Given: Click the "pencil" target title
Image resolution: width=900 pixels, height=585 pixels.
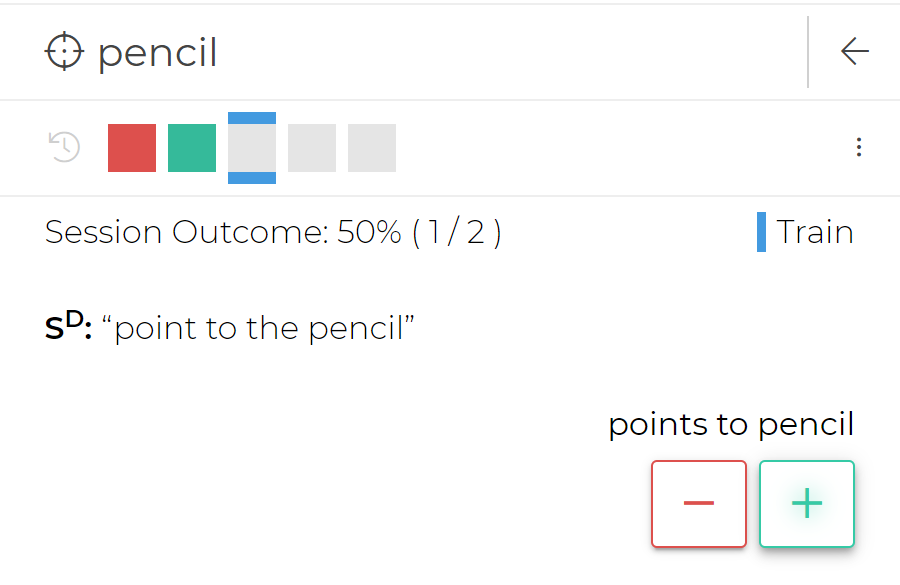Looking at the screenshot, I should point(158,53).
